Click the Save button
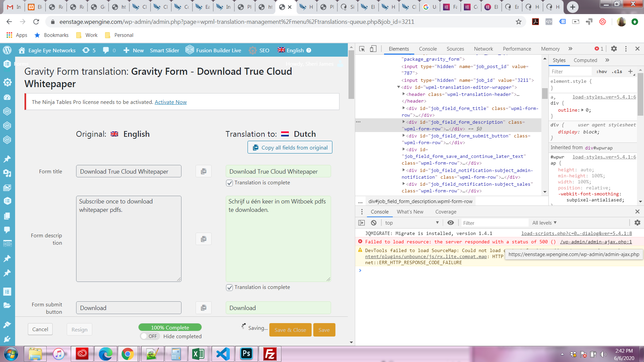 pos(324,330)
